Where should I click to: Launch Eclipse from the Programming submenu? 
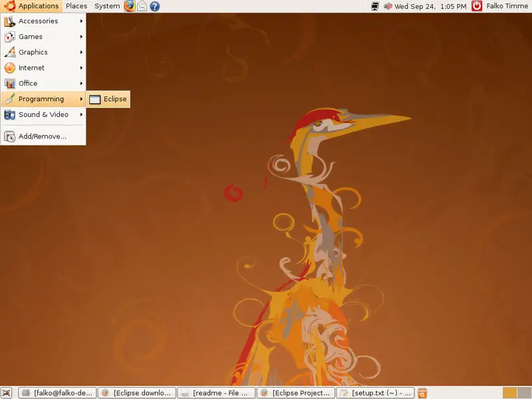point(108,99)
